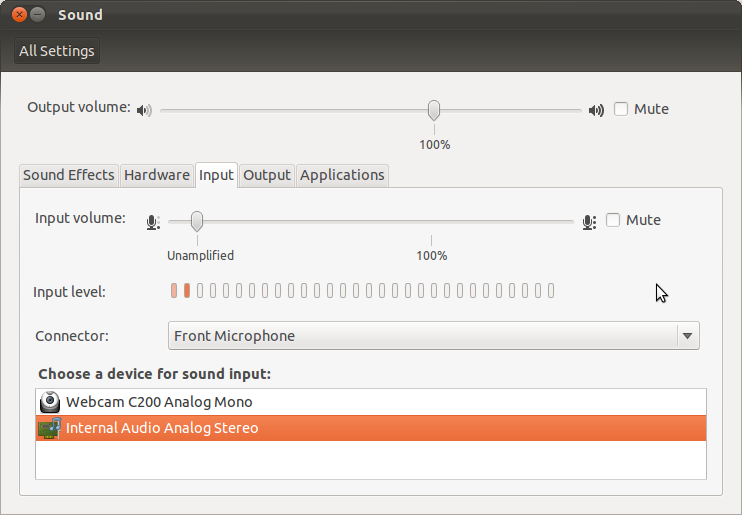Screen dimensions: 742x515
Task: Click the sound card icon for Internal Audio
Action: 50,428
